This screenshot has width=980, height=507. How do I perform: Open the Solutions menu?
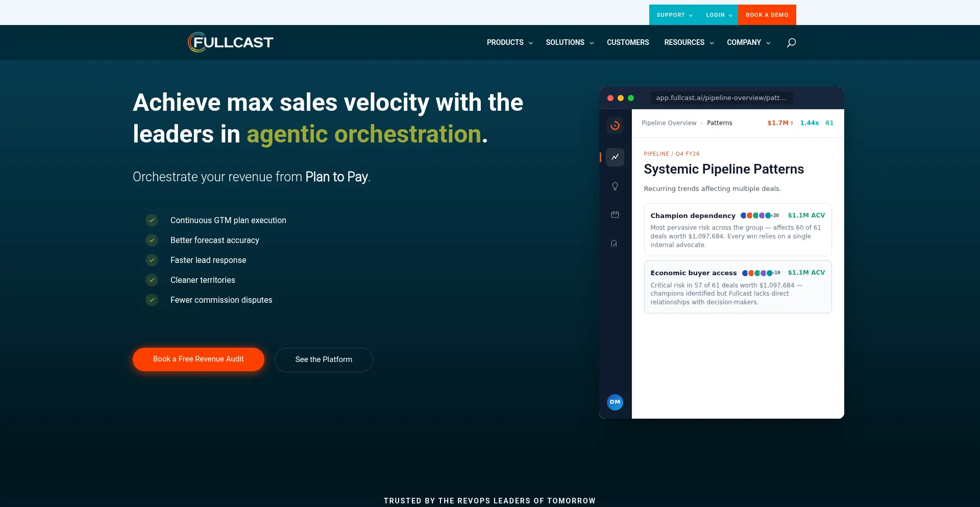(570, 42)
